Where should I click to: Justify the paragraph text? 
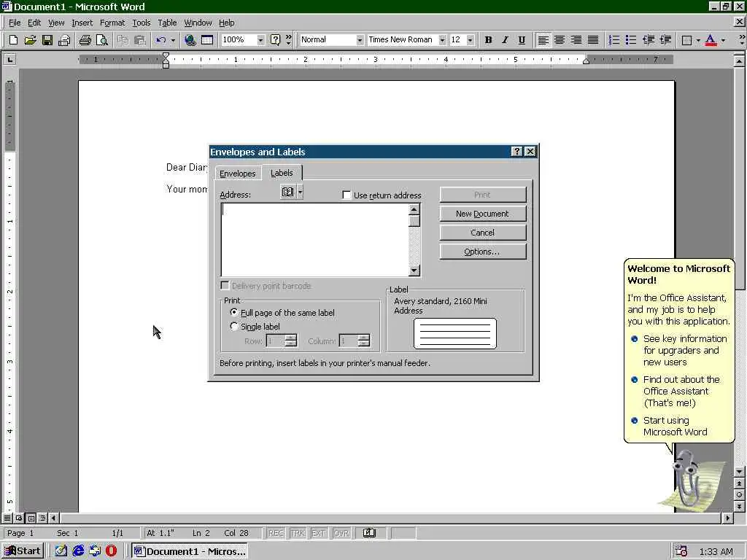point(593,40)
